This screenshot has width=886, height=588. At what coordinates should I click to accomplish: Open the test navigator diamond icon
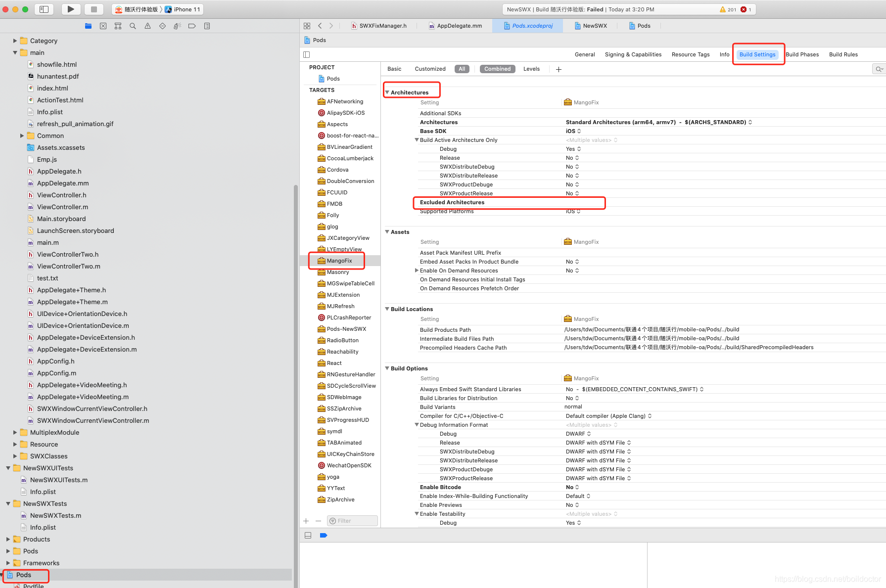coord(162,26)
